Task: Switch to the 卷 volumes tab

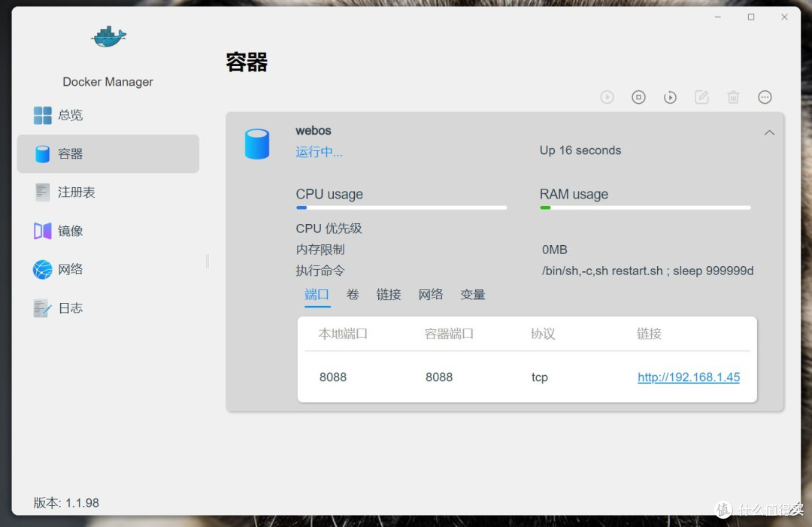Action: (x=353, y=295)
